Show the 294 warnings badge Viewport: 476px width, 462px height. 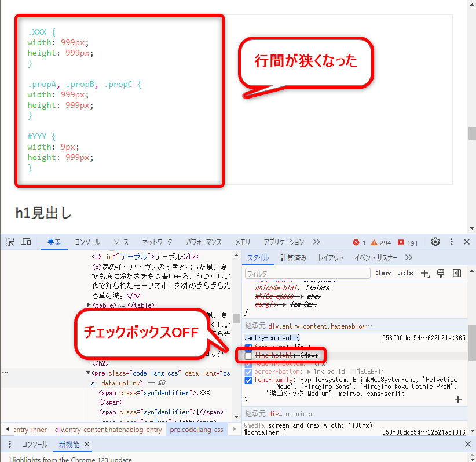380,242
